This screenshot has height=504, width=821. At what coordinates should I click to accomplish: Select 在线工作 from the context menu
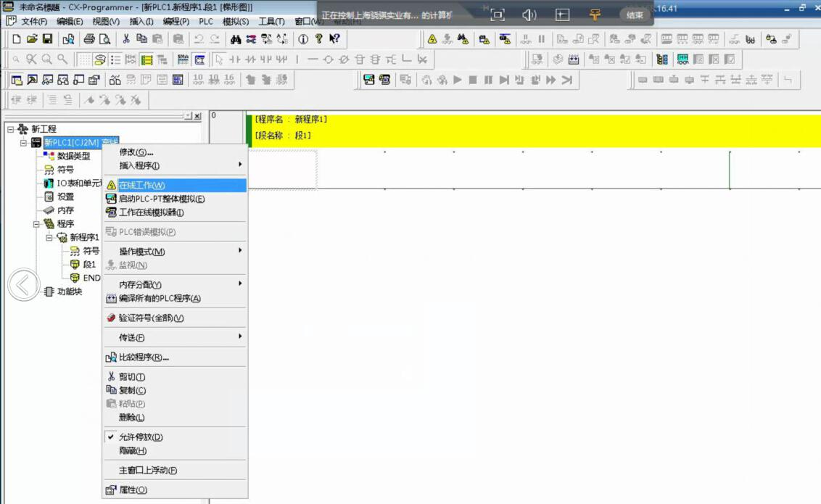point(141,186)
